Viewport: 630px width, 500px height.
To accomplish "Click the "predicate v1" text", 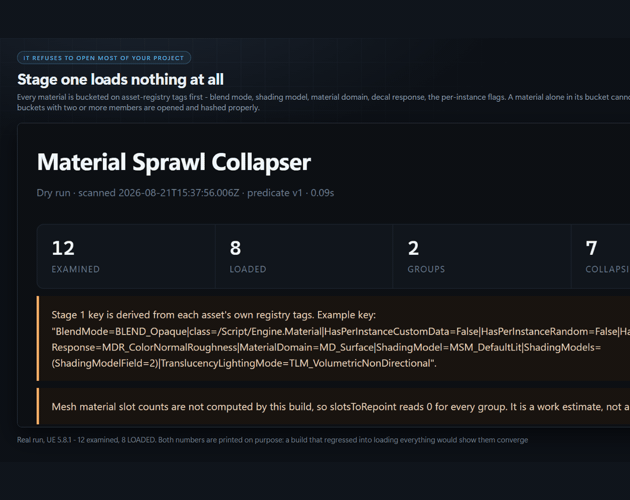I will tap(274, 193).
